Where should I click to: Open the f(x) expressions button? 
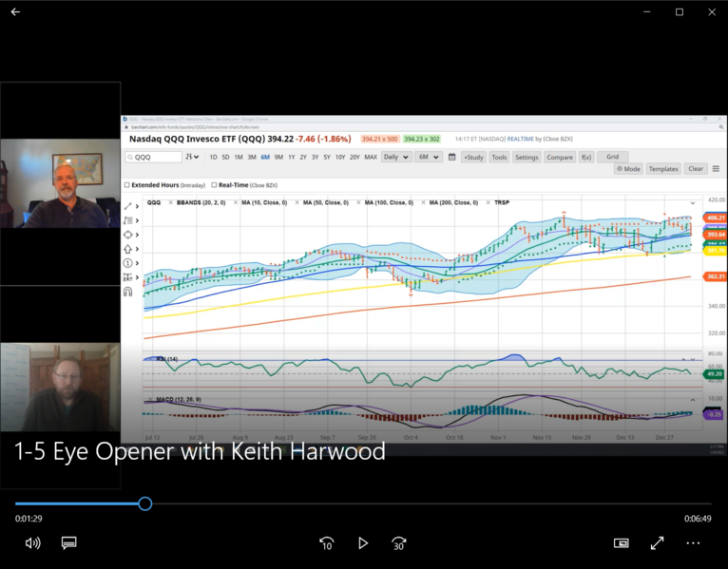pos(586,158)
